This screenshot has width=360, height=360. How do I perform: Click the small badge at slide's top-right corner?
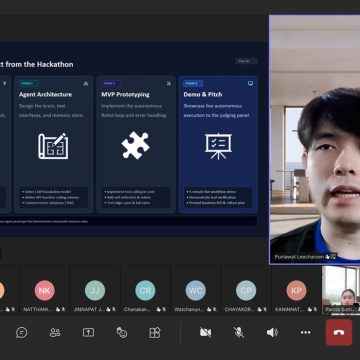pyautogui.click(x=246, y=61)
